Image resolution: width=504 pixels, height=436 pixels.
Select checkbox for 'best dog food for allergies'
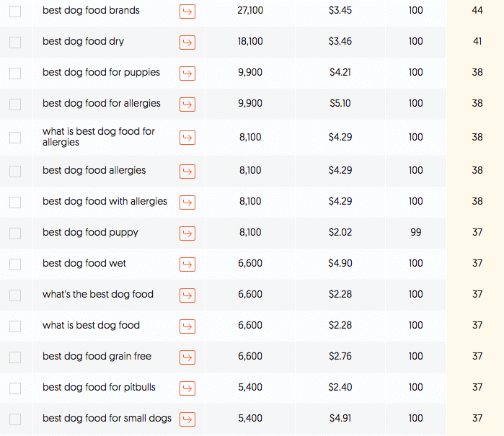15,104
